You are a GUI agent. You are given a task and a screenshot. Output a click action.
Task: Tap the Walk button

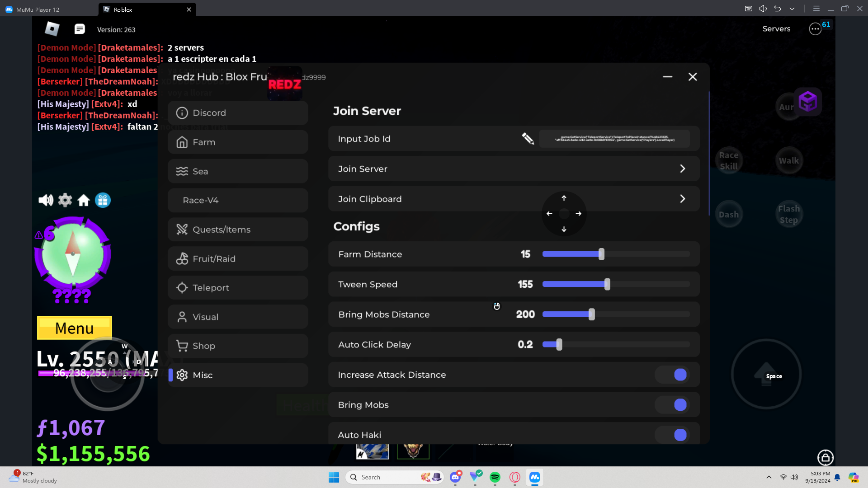click(789, 160)
